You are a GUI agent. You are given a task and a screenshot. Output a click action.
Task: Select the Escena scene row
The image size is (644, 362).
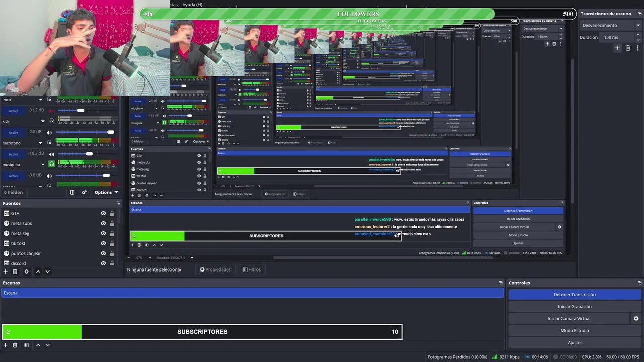pos(252,293)
